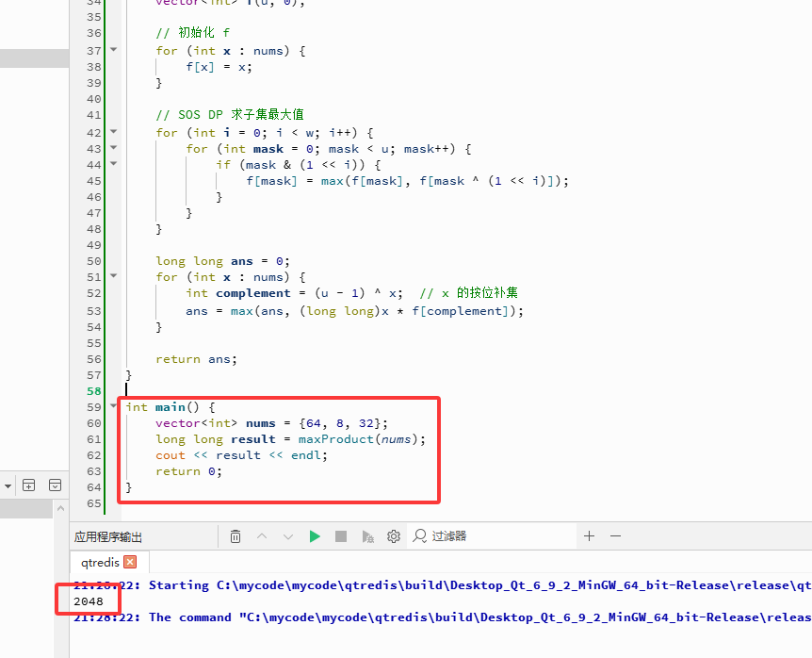Click the Starting line in application output
The image size is (812, 658).
(442, 585)
